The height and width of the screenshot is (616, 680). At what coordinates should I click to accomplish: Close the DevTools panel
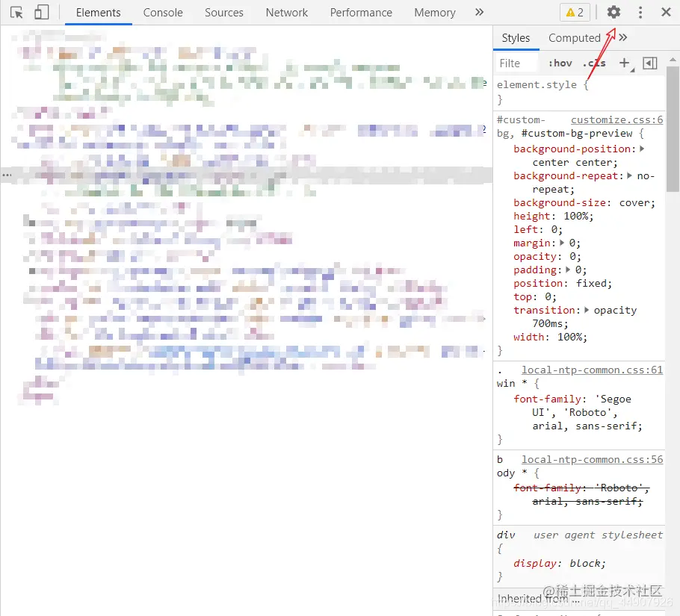pos(666,12)
